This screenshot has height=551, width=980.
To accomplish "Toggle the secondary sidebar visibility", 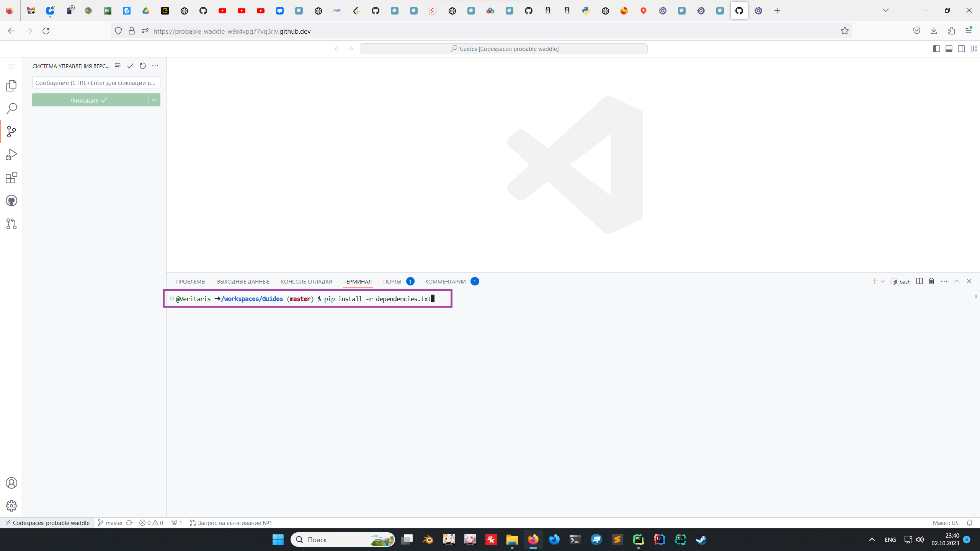I will (961, 49).
